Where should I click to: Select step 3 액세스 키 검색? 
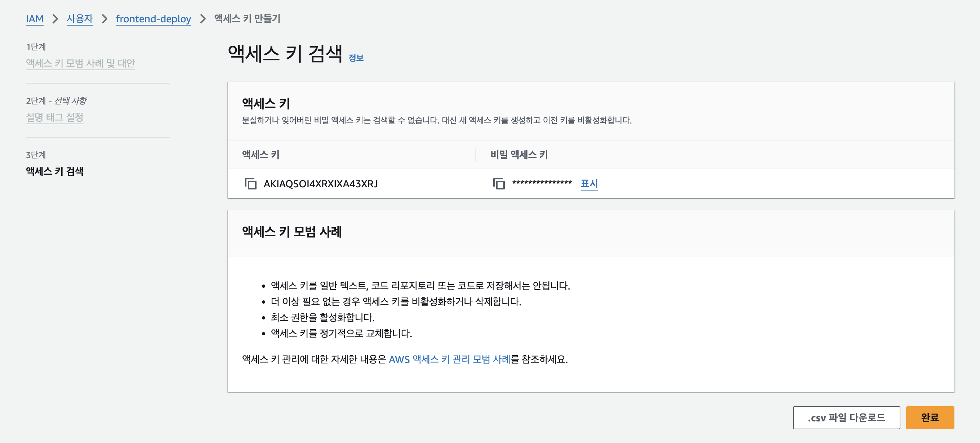coord(54,171)
